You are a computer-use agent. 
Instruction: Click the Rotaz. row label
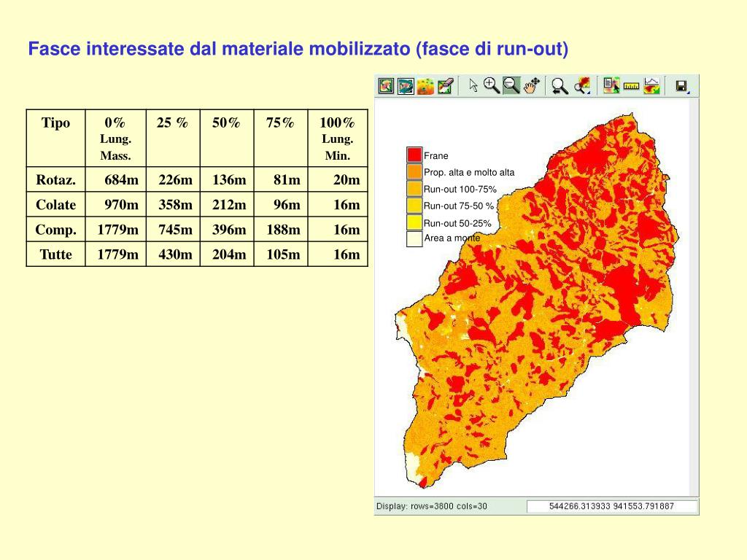[x=55, y=179]
